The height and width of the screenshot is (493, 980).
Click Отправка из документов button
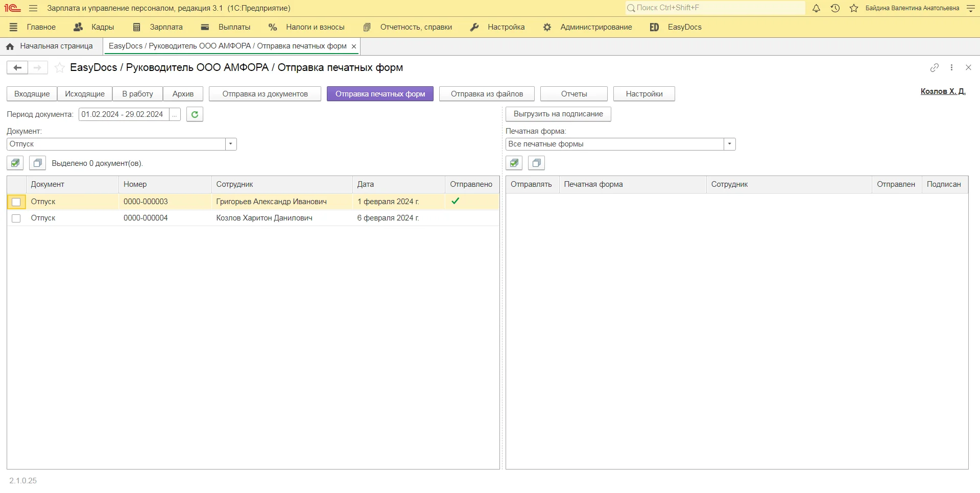(x=265, y=94)
